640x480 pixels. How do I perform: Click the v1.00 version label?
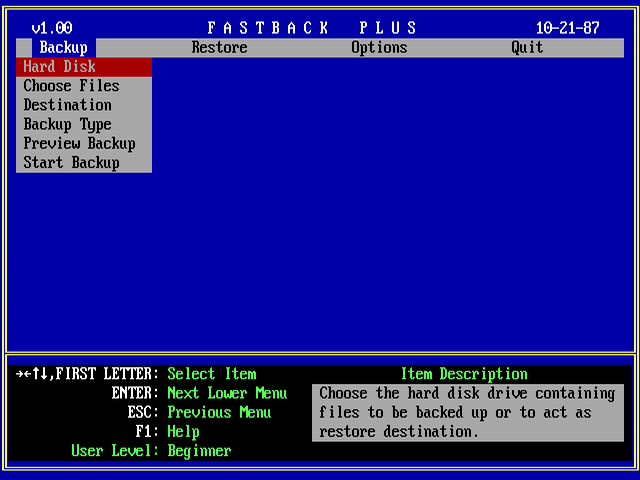click(52, 28)
